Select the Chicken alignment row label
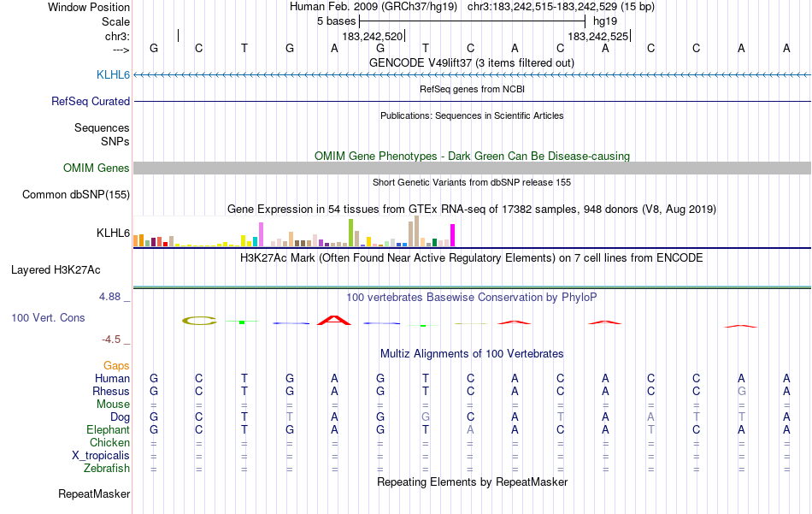 [109, 442]
